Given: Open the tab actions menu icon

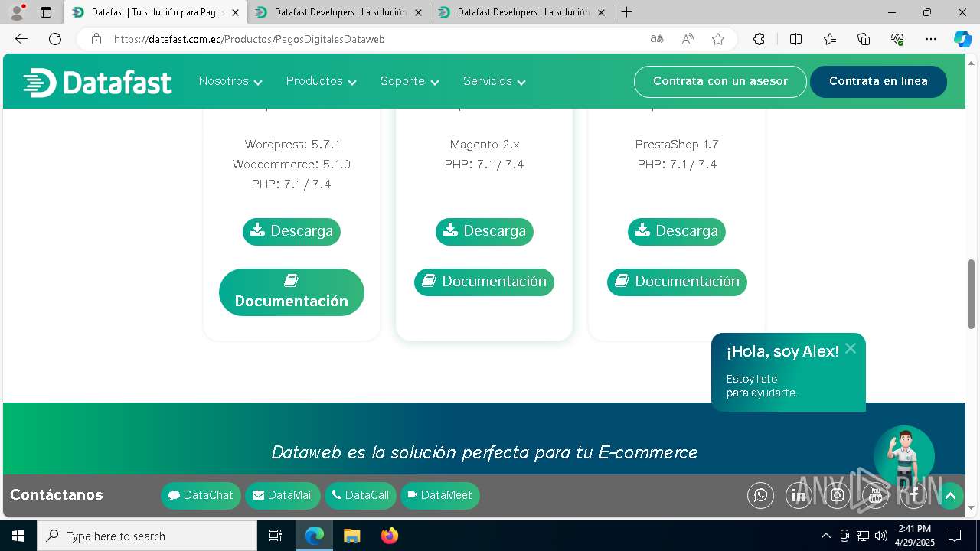Looking at the screenshot, I should pyautogui.click(x=46, y=12).
